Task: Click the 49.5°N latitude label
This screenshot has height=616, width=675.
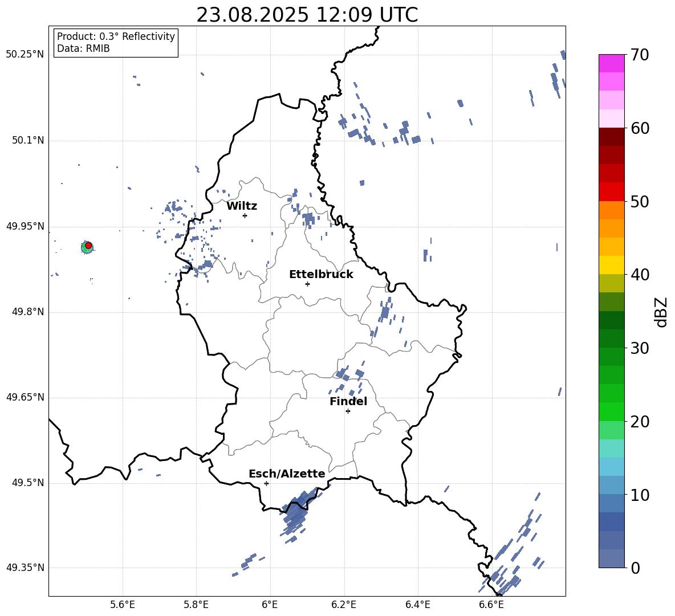Action: [x=28, y=483]
